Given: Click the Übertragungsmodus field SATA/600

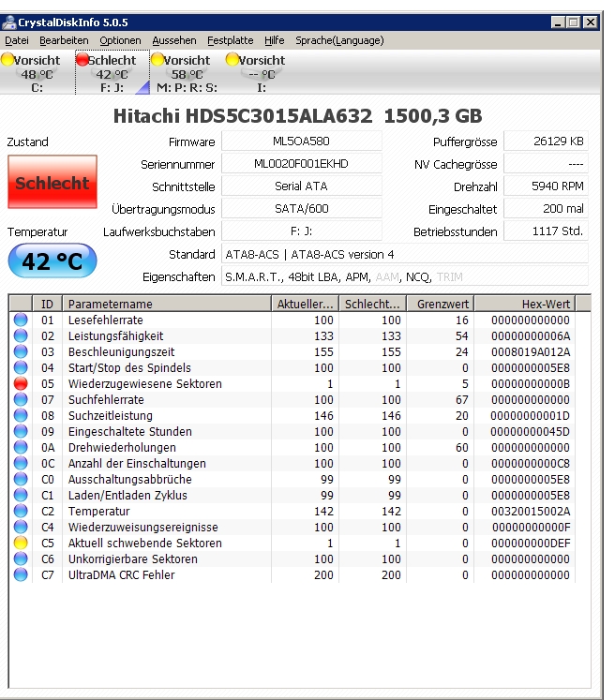Looking at the screenshot, I should [x=302, y=208].
